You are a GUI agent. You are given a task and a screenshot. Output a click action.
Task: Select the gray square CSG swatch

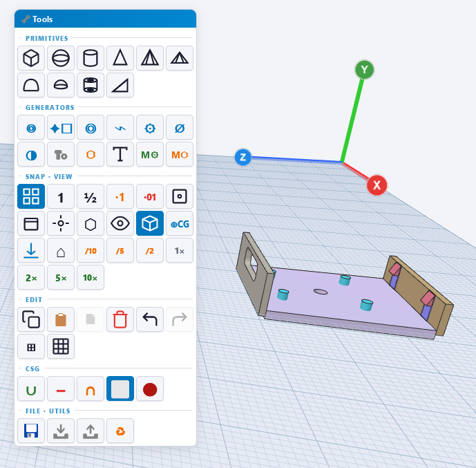click(x=120, y=389)
